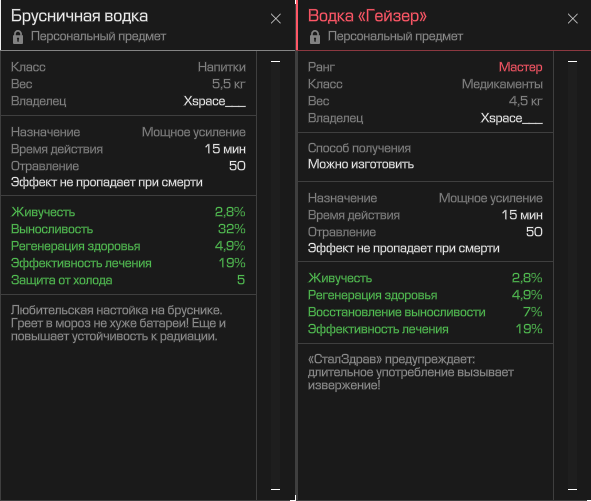The image size is (591, 501).
Task: Click top dash of left panel scrollbar
Action: click(x=276, y=61)
